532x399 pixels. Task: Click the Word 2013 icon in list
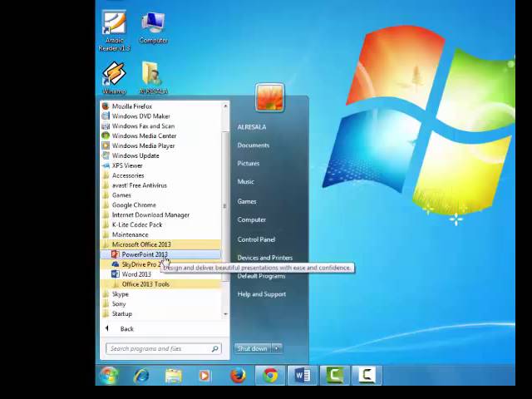(116, 273)
